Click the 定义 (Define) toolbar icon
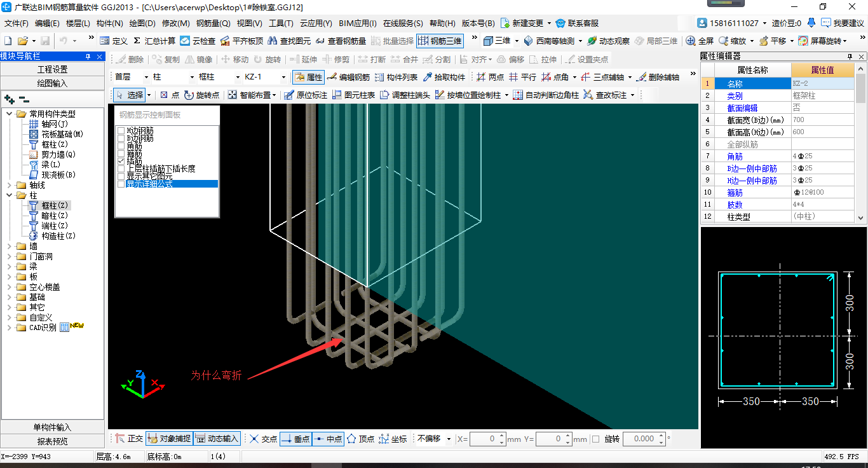The height and width of the screenshot is (468, 868). click(114, 41)
